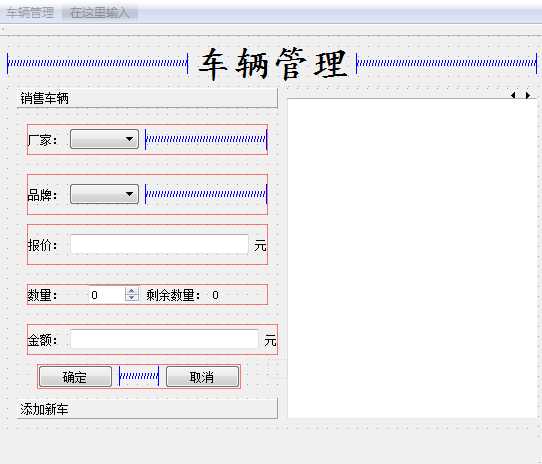
Task: Select the 元 label beside 报价 field
Action: (260, 246)
